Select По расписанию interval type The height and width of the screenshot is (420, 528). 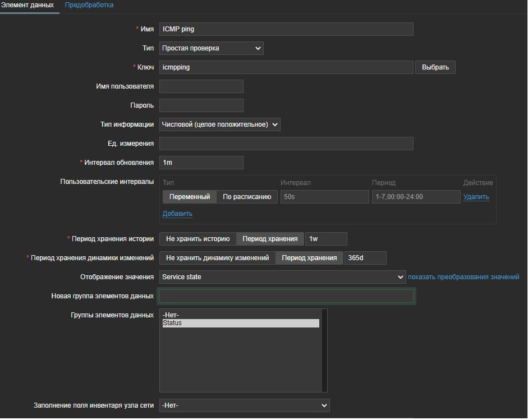click(247, 197)
